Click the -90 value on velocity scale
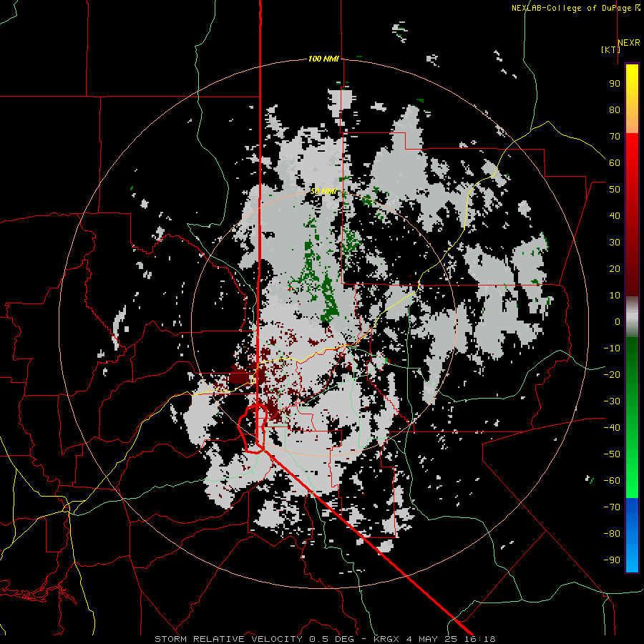 pos(612,560)
